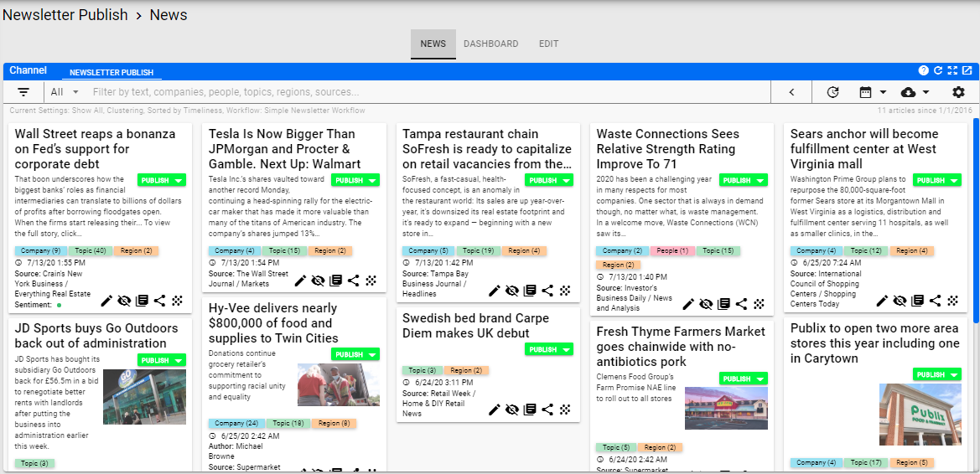Open the Fresh Thyme market thumbnail
The image size is (980, 474).
[x=726, y=408]
